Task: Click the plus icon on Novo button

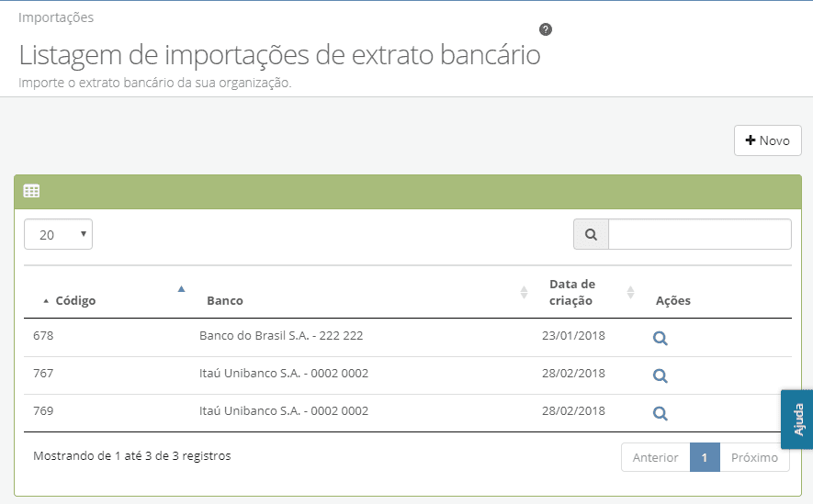Action: pos(751,140)
